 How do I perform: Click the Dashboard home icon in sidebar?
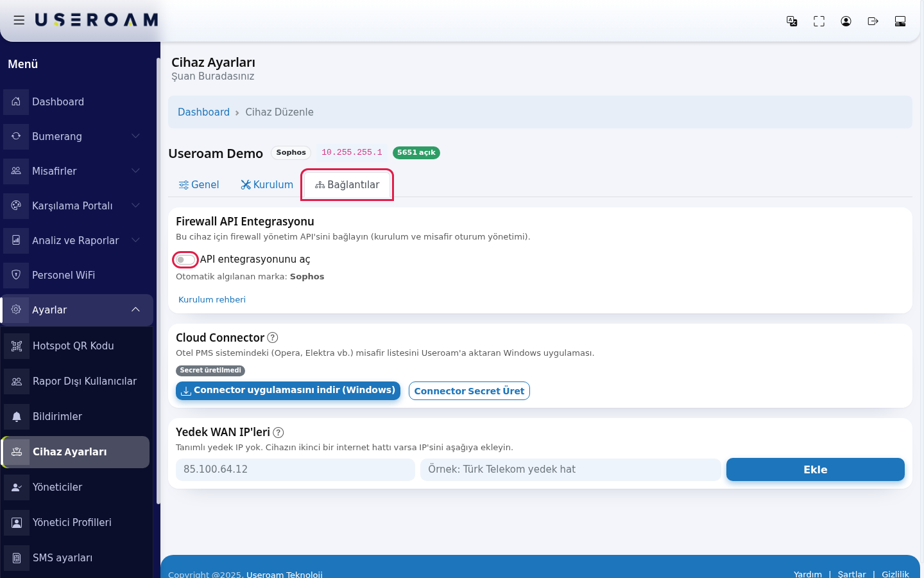click(x=16, y=101)
